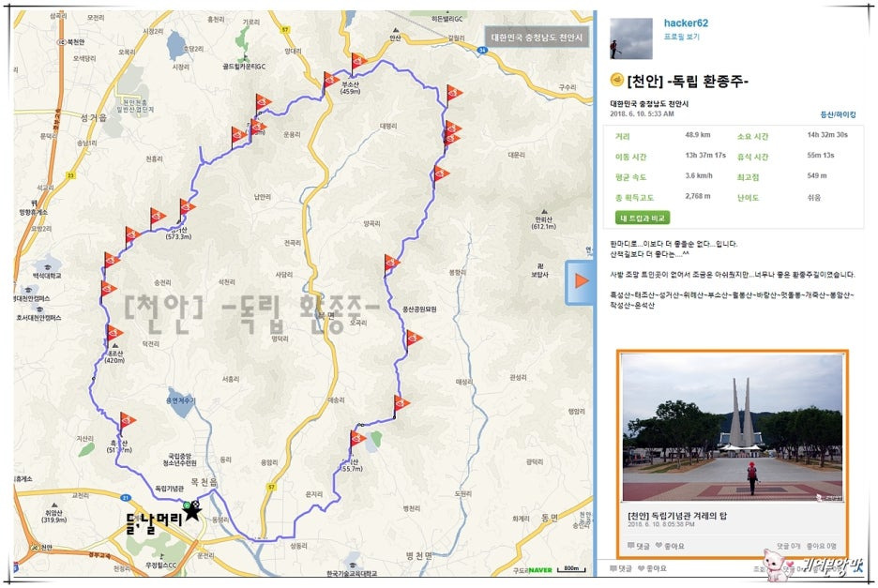Select the flag marker beside 성거산 (573.3m)
878x588 pixels.
click(x=186, y=209)
